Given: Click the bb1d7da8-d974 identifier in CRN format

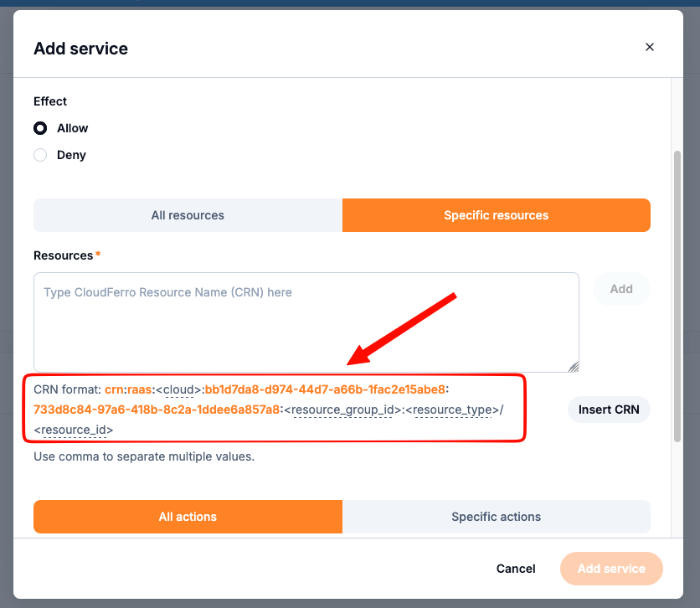Looking at the screenshot, I should 325,389.
